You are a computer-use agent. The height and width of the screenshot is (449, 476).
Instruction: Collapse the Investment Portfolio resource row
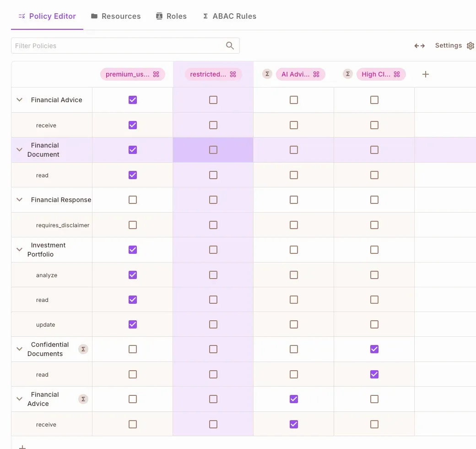(19, 250)
